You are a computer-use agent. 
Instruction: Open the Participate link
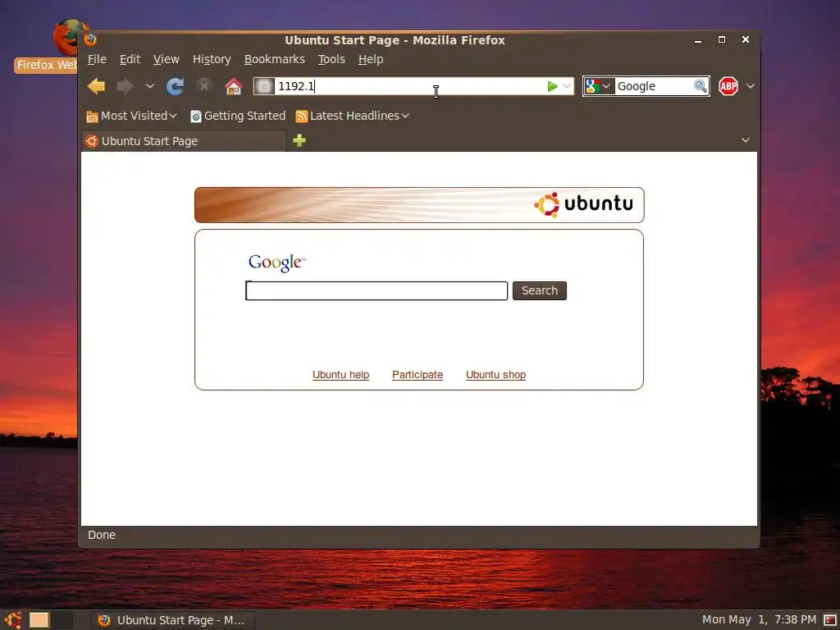pos(418,374)
